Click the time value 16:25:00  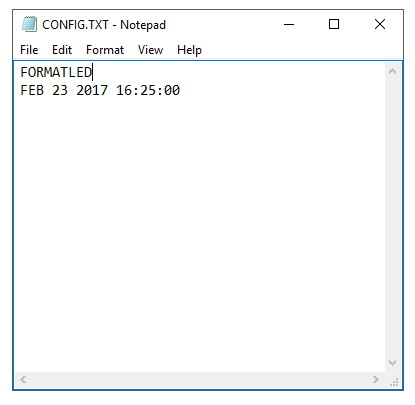click(148, 90)
